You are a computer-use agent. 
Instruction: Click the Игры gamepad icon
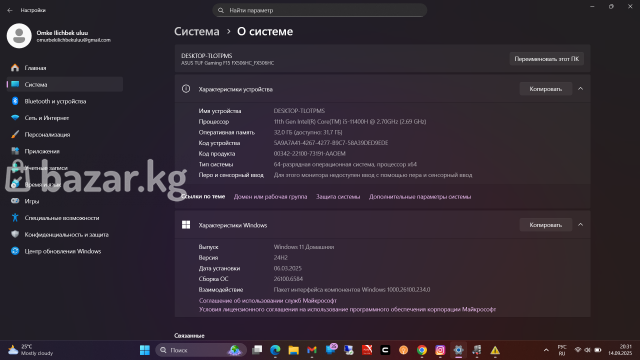[x=15, y=201]
